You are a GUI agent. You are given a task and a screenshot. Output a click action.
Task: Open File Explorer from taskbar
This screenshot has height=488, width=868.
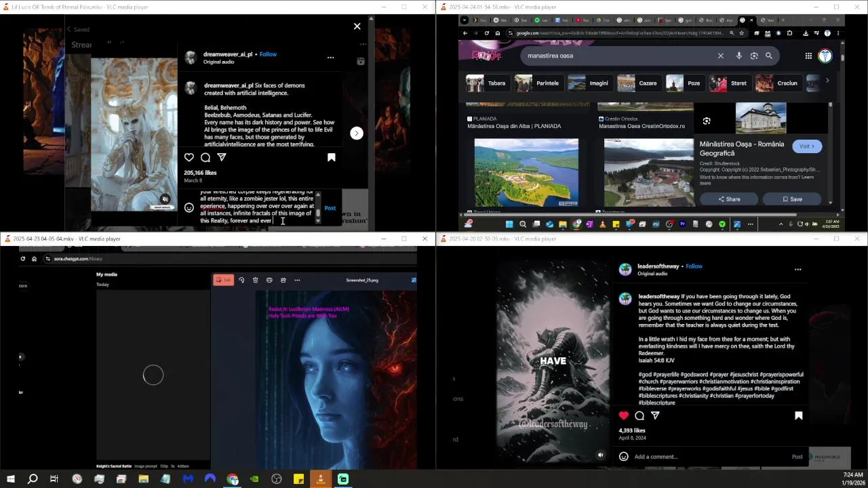tap(143, 479)
